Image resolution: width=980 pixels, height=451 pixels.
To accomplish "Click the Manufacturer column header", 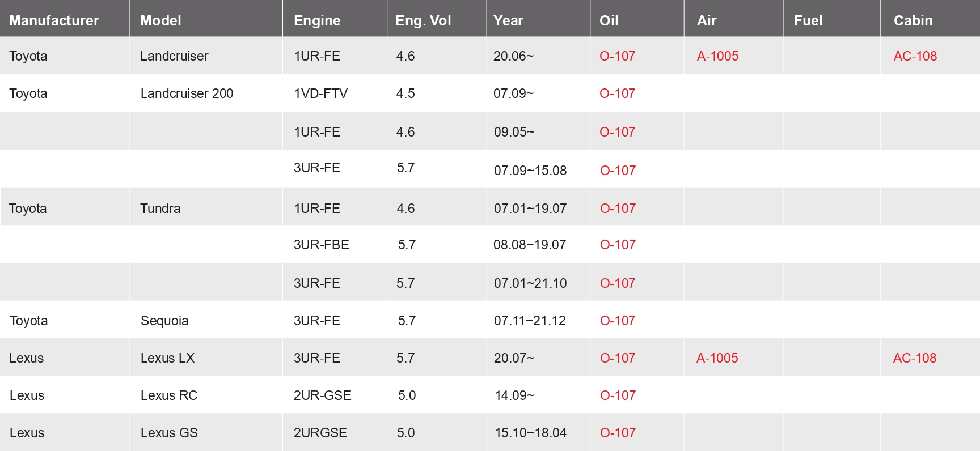I will pos(54,21).
